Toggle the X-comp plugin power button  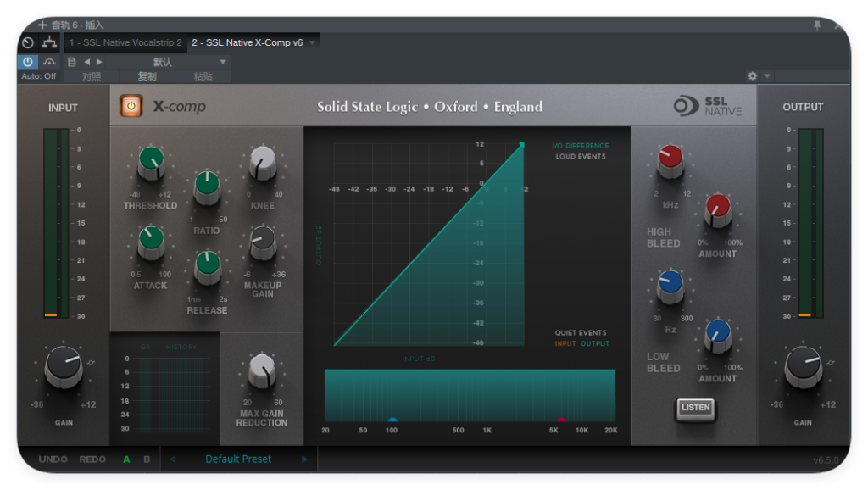[x=131, y=106]
